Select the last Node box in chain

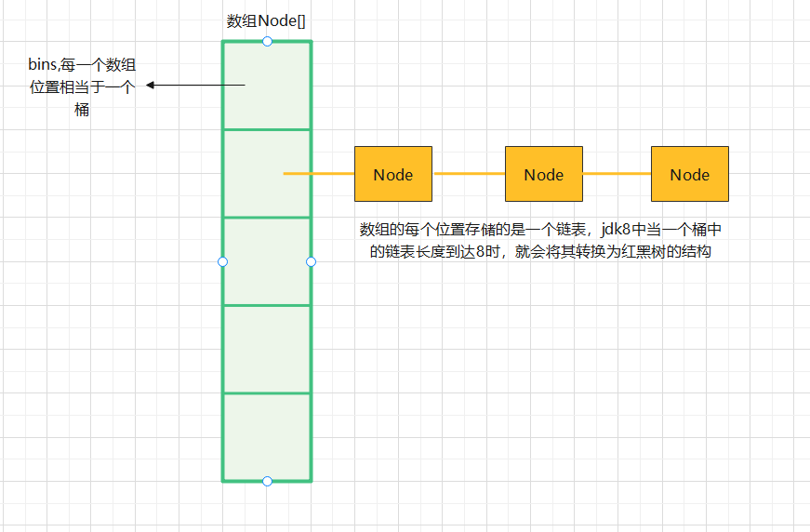click(x=690, y=174)
